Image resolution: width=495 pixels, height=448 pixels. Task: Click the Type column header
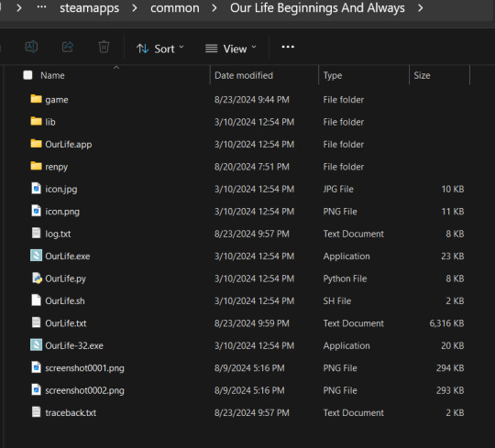tap(333, 75)
